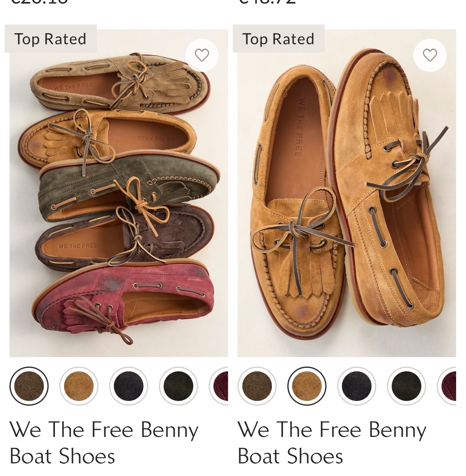Screen dimensions: 466x476
Task: Click selected tan swatch under right product
Action: point(307,386)
